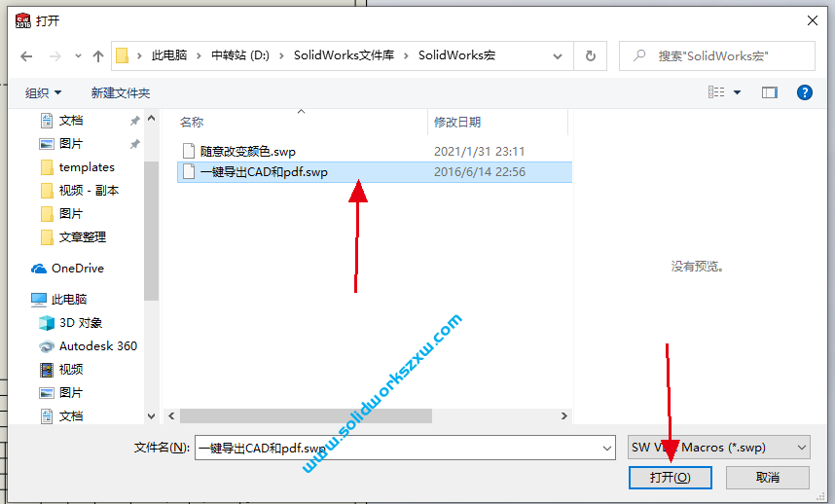
Task: Click the yellow 图片 folder below 视频 - 副本
Action: point(71,213)
